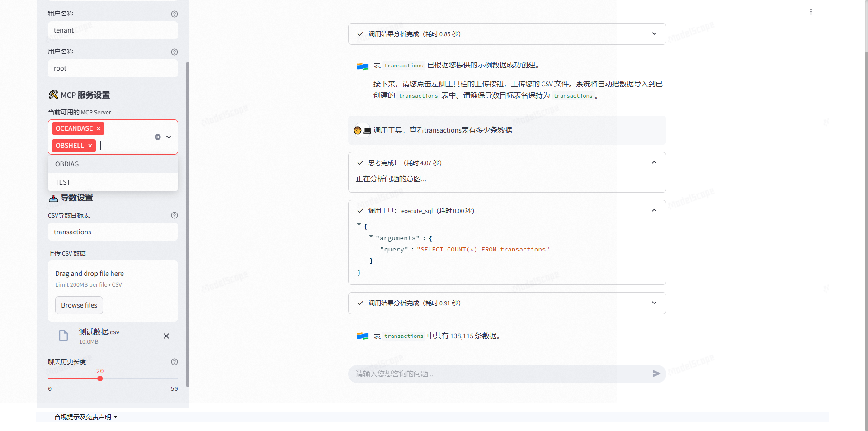This screenshot has width=868, height=431.
Task: Click the file icon of 测试数据.csv
Action: coord(63,336)
